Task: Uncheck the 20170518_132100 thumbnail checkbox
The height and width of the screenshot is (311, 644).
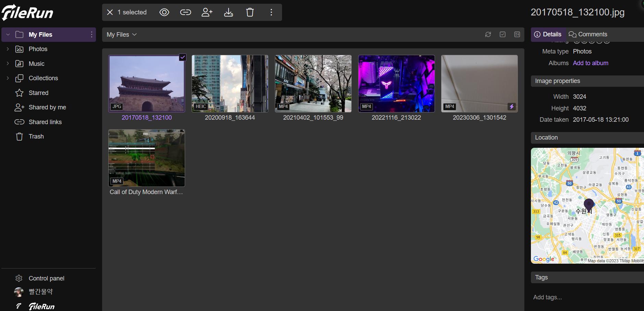Action: pos(183,57)
